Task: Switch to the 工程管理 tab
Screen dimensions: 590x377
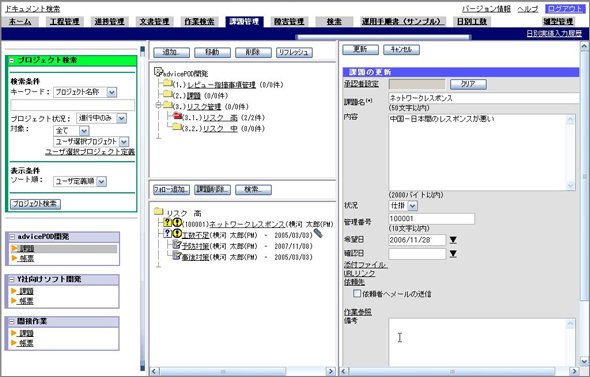Action: tap(65, 21)
